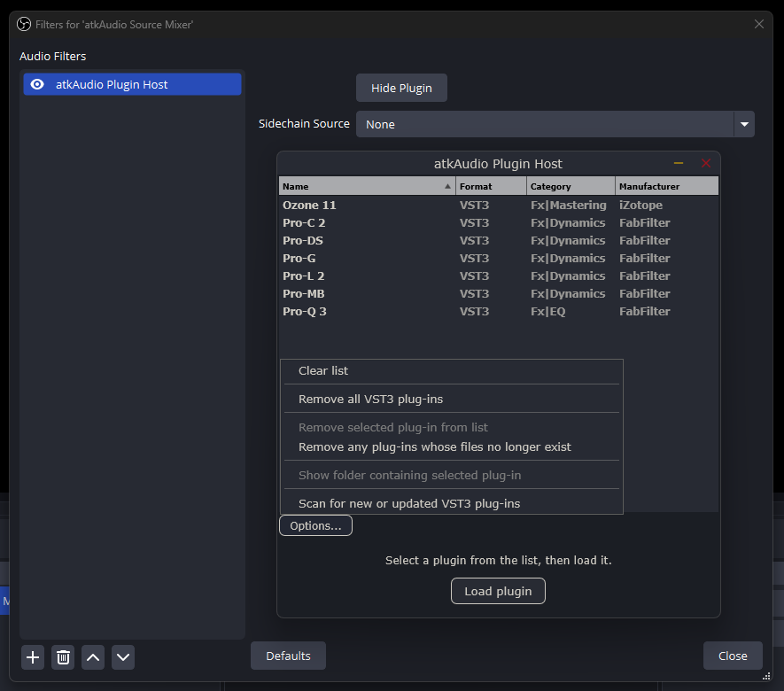
Task: Move the selected filter up
Action: pyautogui.click(x=93, y=657)
